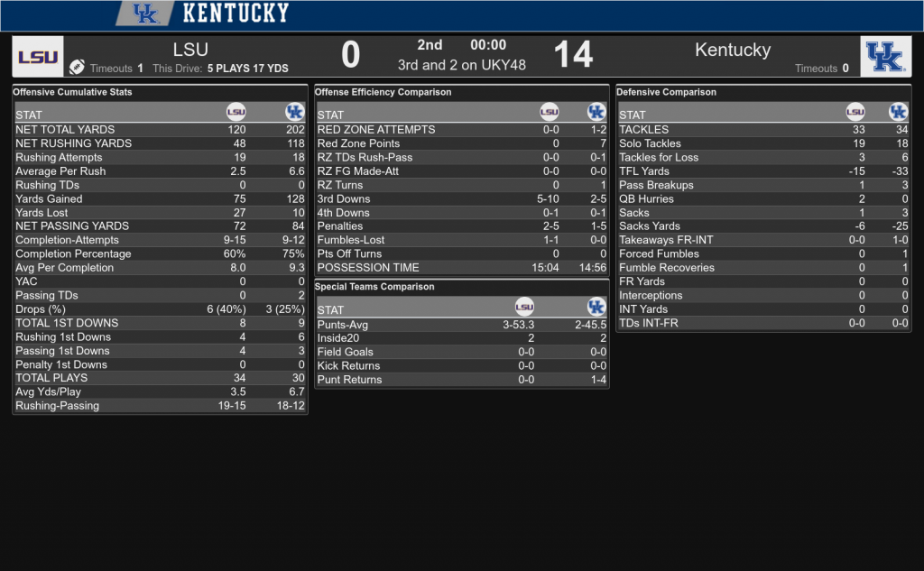The height and width of the screenshot is (571, 924).
Task: Click the LSU logo in the scoreboard
Action: [38, 57]
